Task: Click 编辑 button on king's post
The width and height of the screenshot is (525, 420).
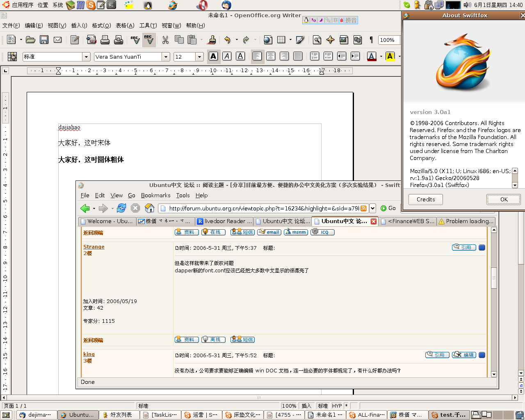Action: 464,355
